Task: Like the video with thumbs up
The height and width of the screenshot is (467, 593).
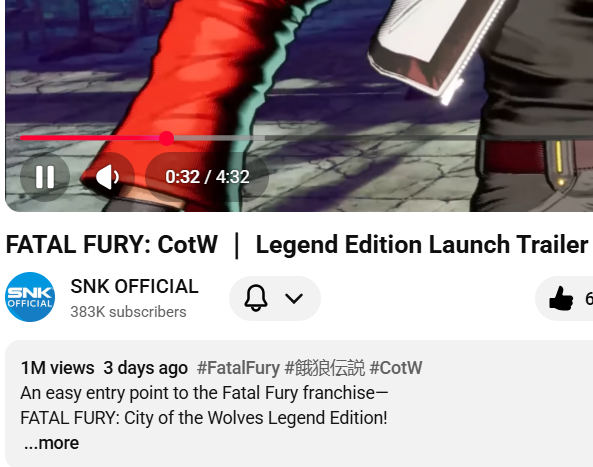Action: [x=561, y=298]
